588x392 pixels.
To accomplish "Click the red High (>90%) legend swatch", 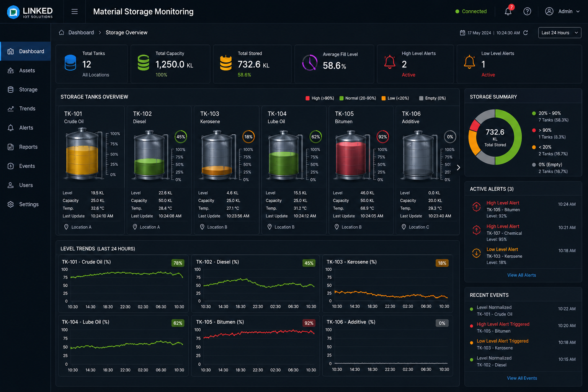I will click(307, 98).
